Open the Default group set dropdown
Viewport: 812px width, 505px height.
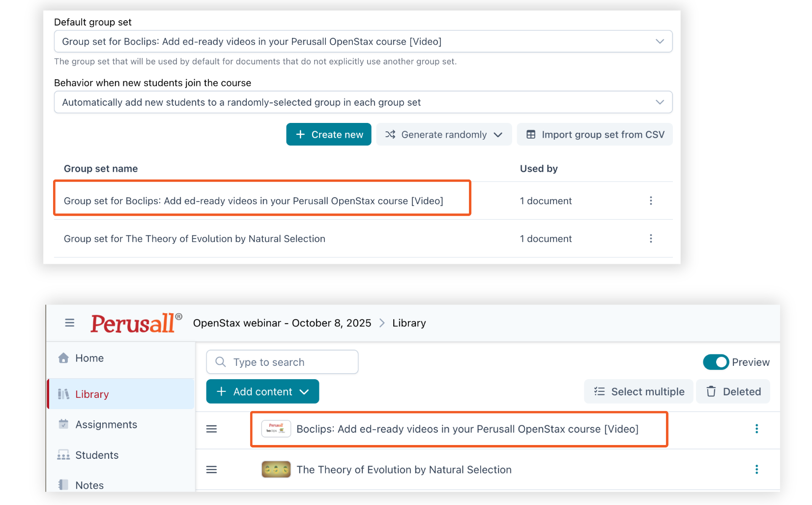tap(363, 41)
